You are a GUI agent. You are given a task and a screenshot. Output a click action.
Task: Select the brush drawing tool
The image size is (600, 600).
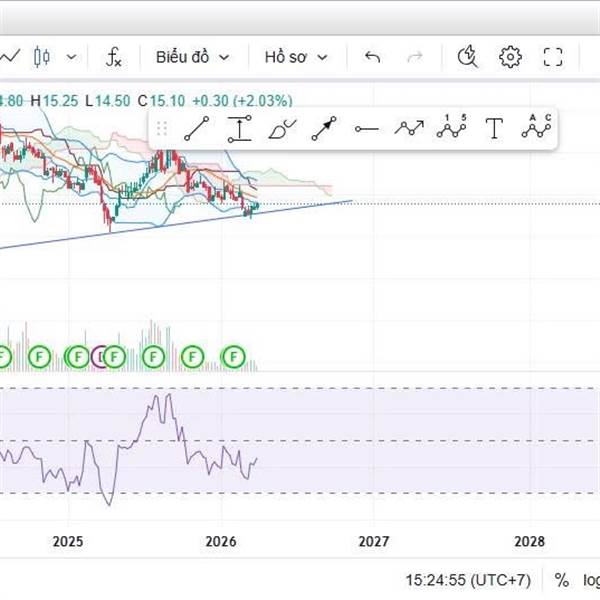coord(282,129)
